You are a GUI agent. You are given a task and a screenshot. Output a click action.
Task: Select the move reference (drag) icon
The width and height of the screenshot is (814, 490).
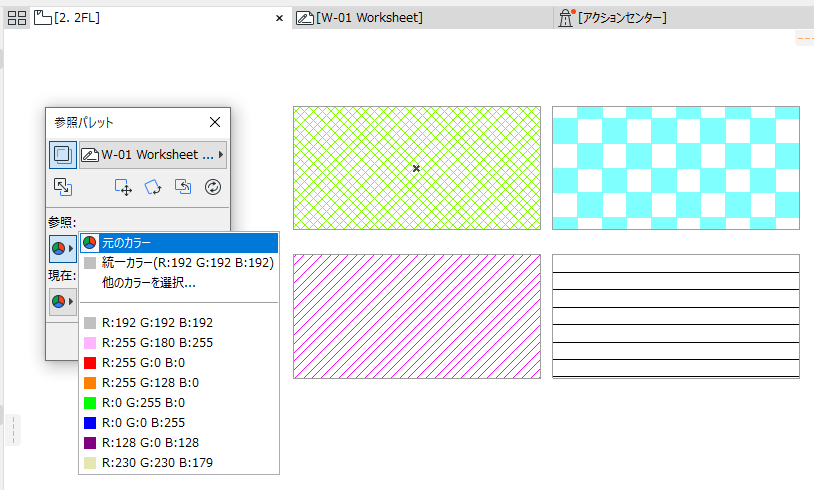point(123,187)
